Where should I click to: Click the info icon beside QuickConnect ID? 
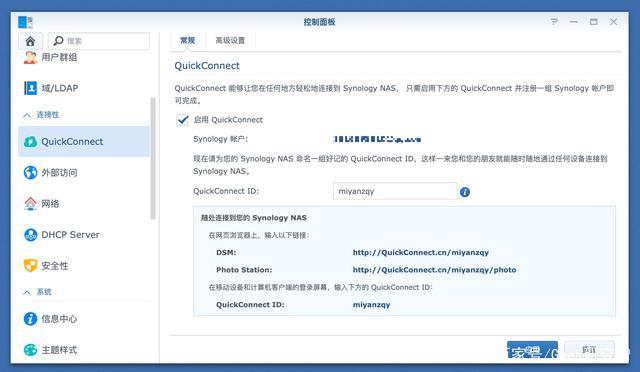[464, 192]
